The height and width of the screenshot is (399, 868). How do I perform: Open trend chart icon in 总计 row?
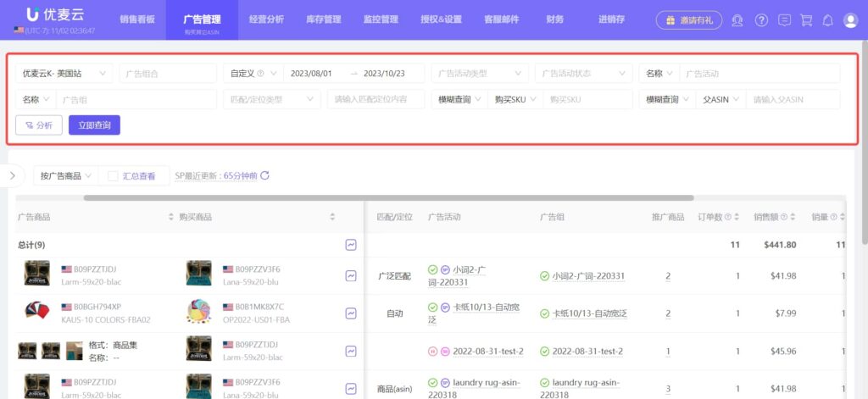(x=350, y=245)
